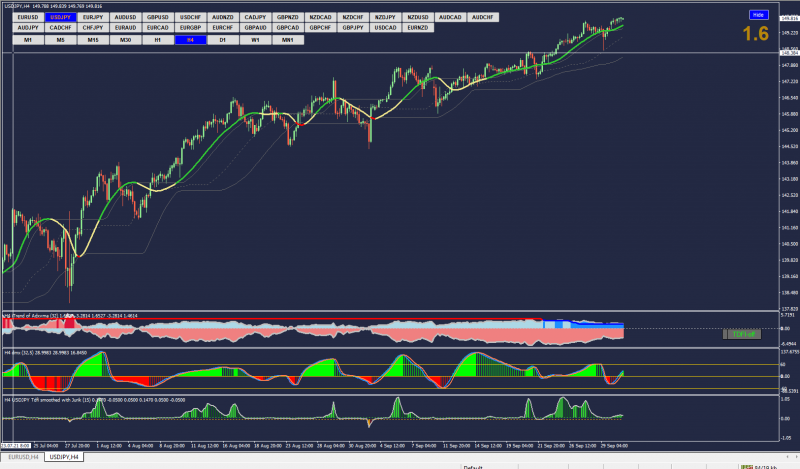Select the GBPCAD pair button
The height and width of the screenshot is (469, 800).
pos(288,28)
